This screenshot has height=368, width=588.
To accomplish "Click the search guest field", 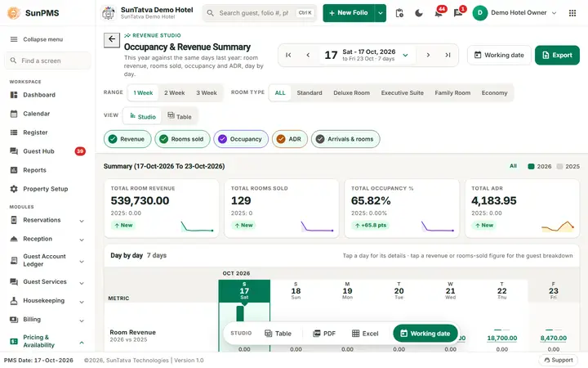I will tap(260, 13).
